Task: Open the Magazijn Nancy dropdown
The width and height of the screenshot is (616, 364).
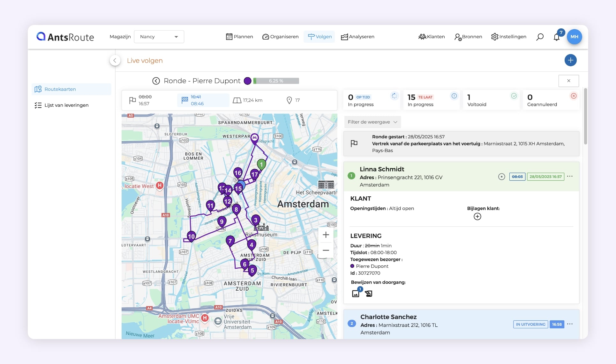Action: click(x=159, y=37)
